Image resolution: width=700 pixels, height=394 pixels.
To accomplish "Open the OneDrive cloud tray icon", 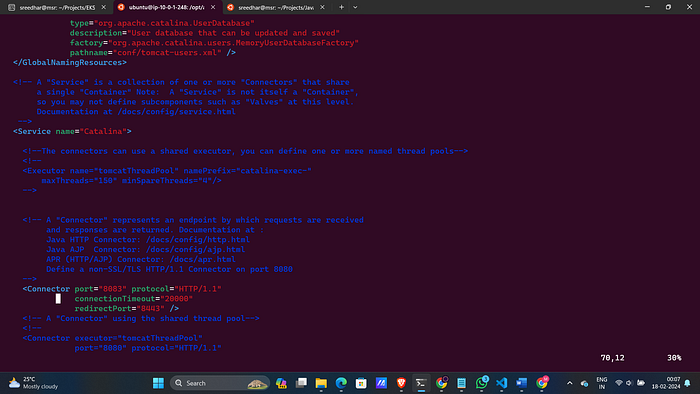I will point(584,383).
